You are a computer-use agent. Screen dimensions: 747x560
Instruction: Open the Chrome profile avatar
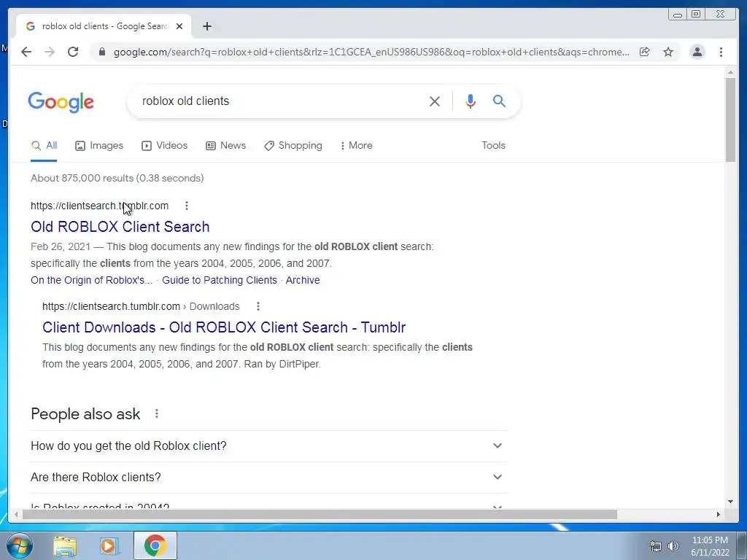[697, 52]
